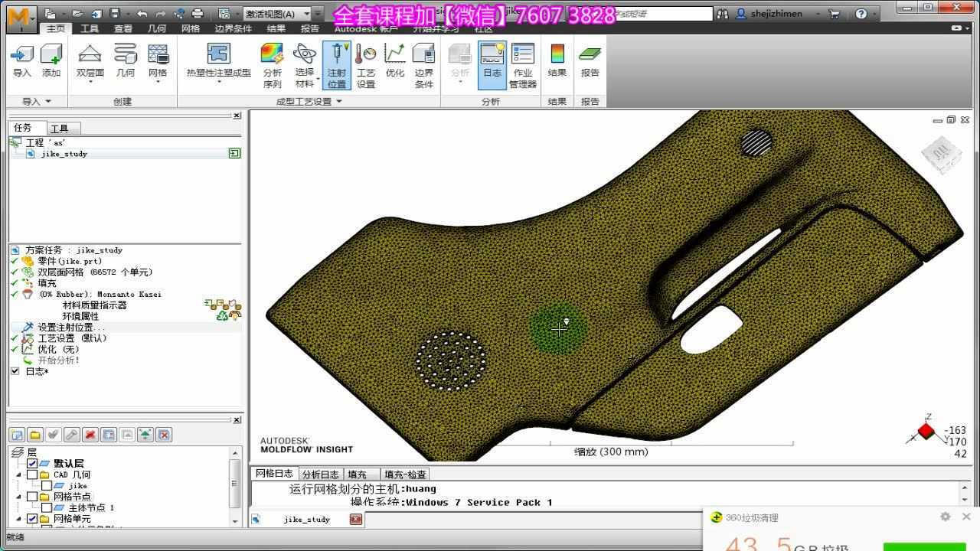
Task: Open Process Settings (工艺设置) from ribbon
Action: [366, 65]
